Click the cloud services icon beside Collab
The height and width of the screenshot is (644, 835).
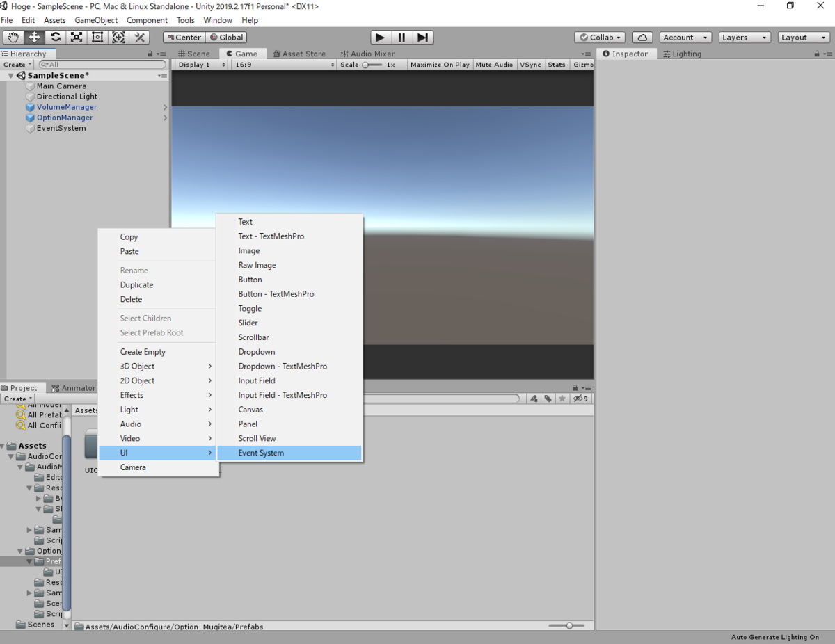(x=642, y=37)
